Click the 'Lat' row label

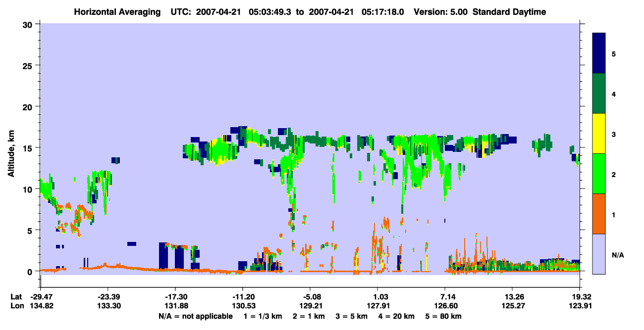pyautogui.click(x=15, y=297)
